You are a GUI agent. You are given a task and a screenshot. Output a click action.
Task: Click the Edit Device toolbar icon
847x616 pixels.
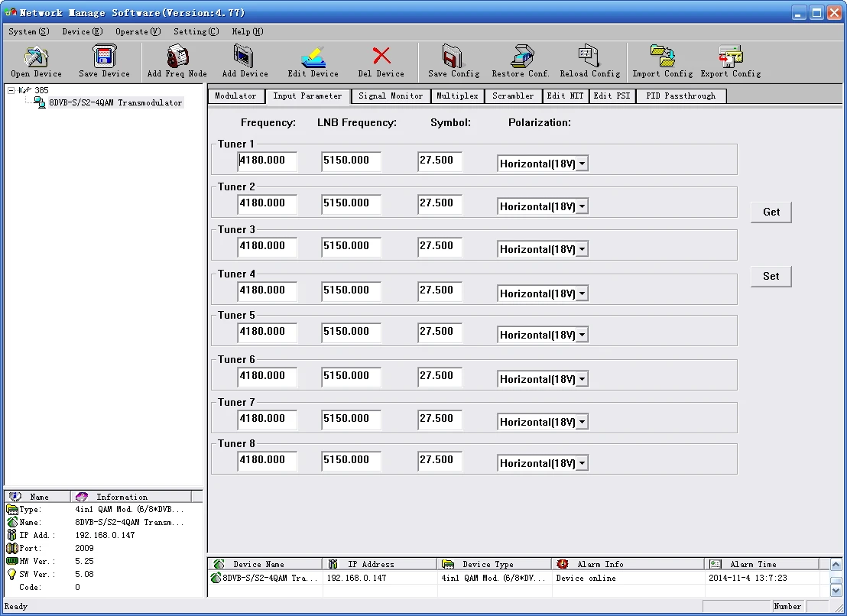click(x=313, y=58)
